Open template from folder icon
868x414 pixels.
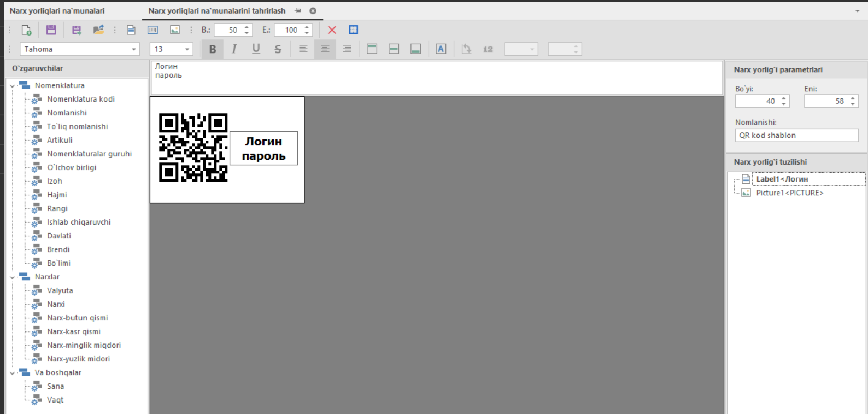pos(98,30)
